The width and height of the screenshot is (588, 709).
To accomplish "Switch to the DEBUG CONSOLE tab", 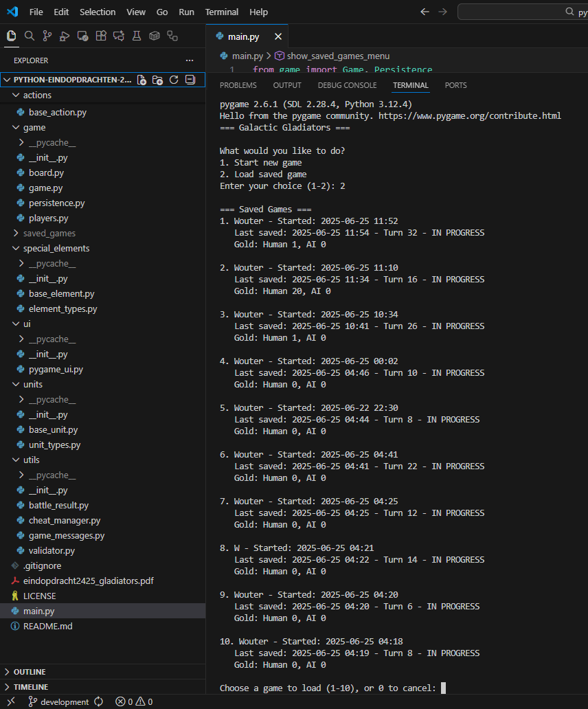I will point(347,85).
